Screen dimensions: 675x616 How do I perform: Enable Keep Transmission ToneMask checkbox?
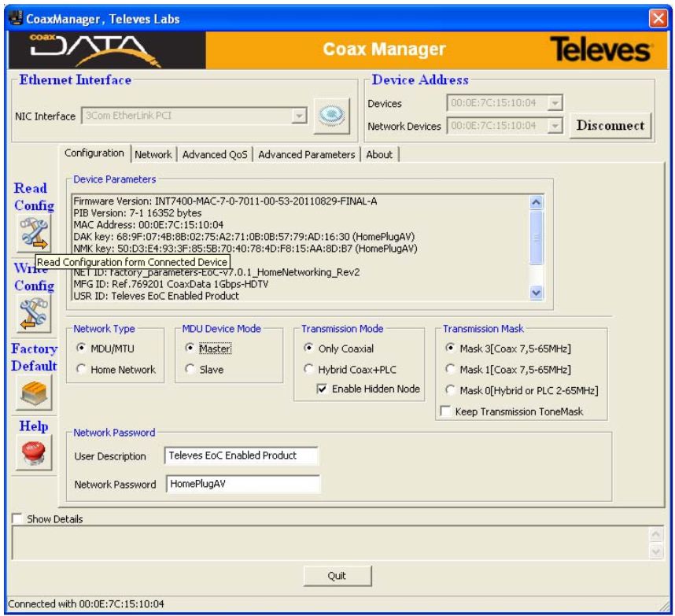click(x=445, y=411)
